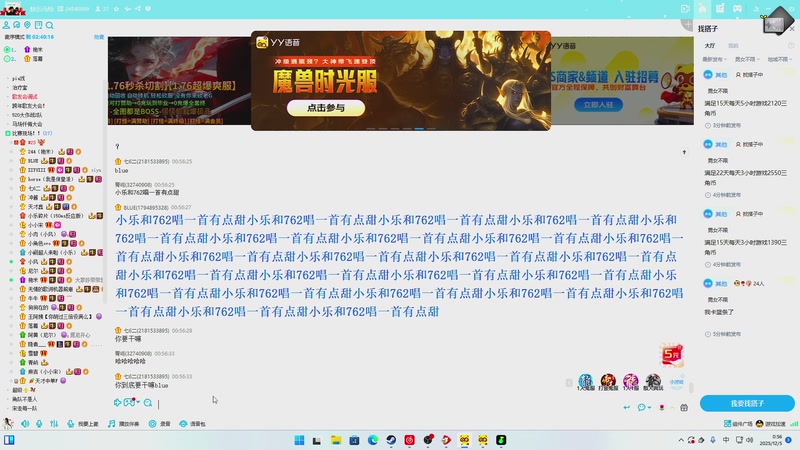Click the flower gift icon by the input
This screenshot has height=450, width=800.
tap(662, 407)
